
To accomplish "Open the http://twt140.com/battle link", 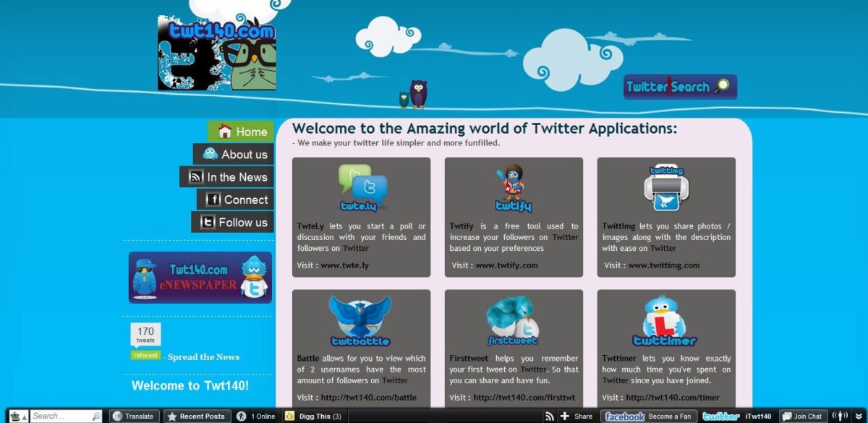I will (369, 398).
